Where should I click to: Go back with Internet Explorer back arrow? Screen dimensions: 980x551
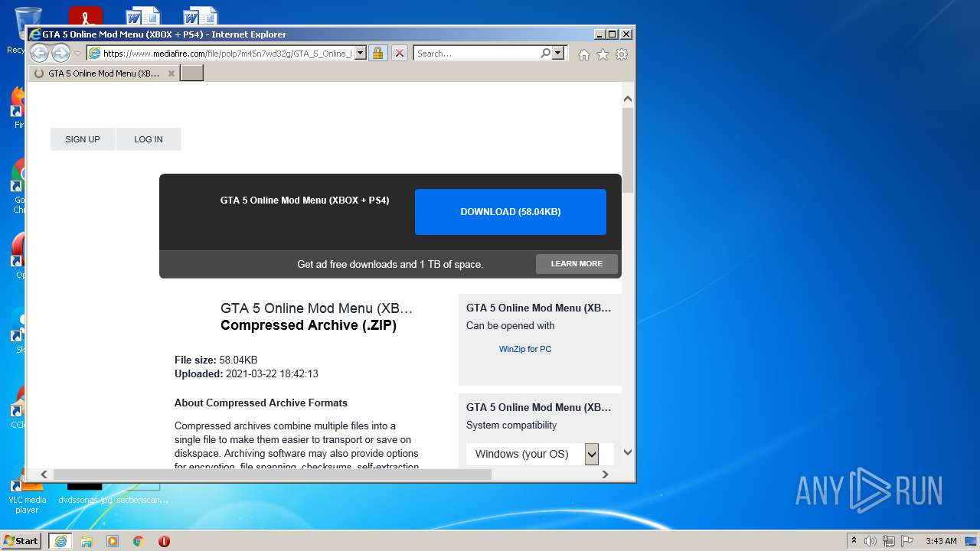[39, 53]
